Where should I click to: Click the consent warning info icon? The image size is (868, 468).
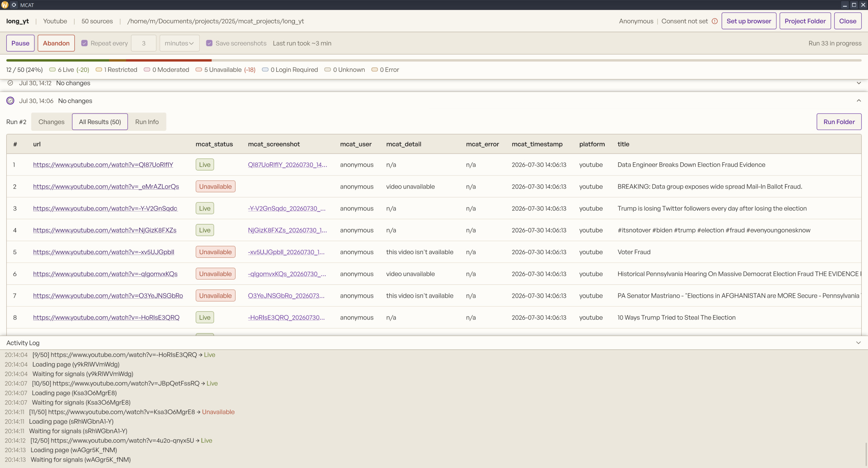[x=715, y=21]
